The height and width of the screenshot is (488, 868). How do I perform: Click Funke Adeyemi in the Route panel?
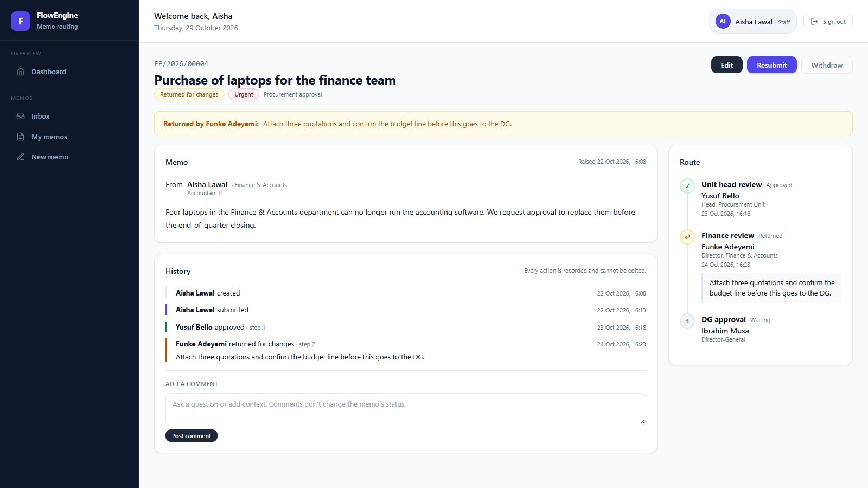pos(728,247)
